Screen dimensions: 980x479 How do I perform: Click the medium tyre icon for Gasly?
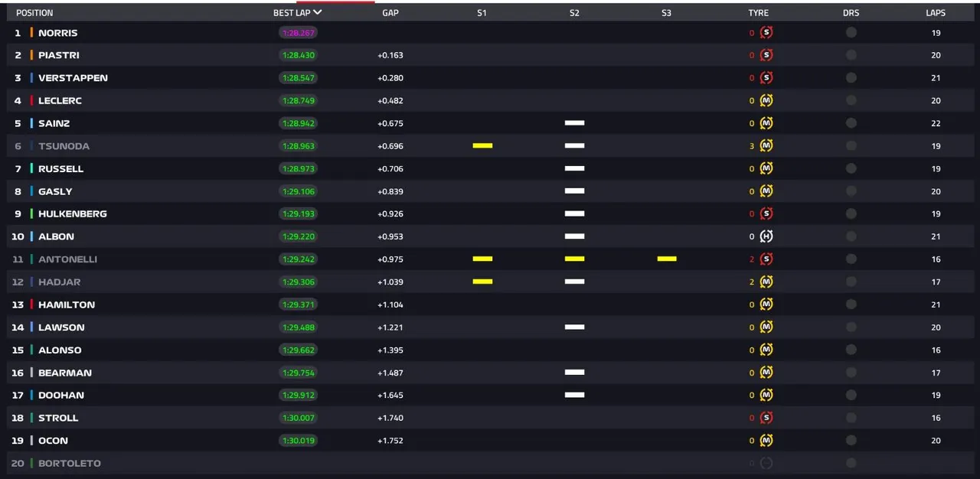[766, 191]
